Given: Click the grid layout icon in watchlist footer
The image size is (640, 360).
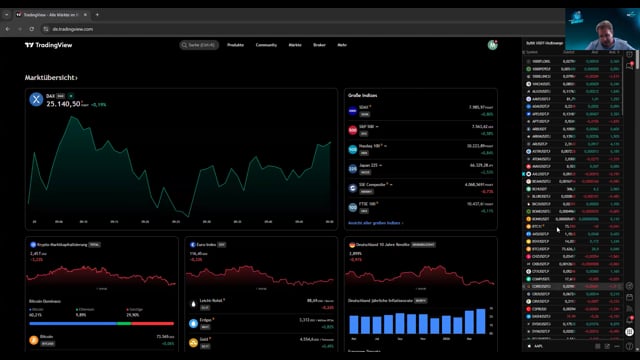Looking at the screenshot, I should [x=598, y=346].
